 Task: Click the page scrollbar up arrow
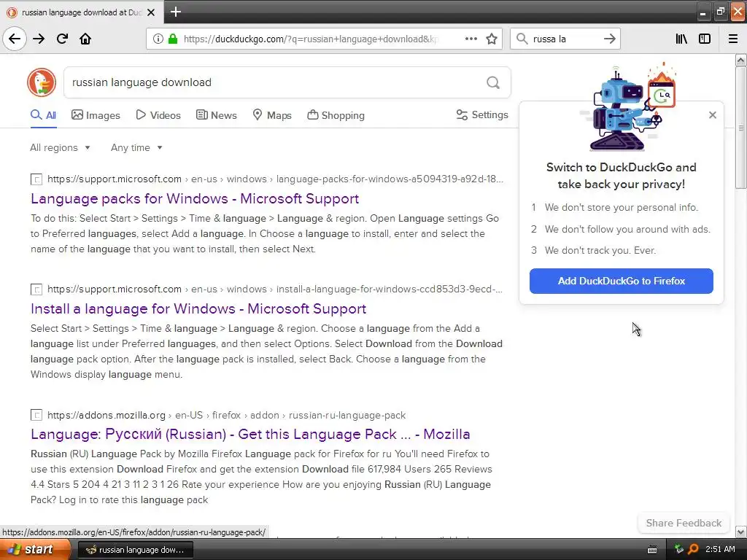point(740,60)
